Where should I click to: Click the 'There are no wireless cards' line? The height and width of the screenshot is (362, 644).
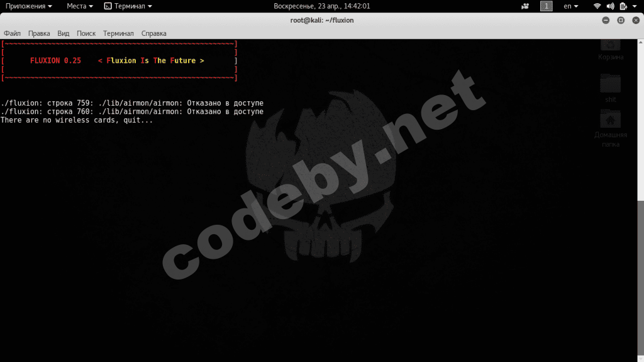(x=77, y=120)
